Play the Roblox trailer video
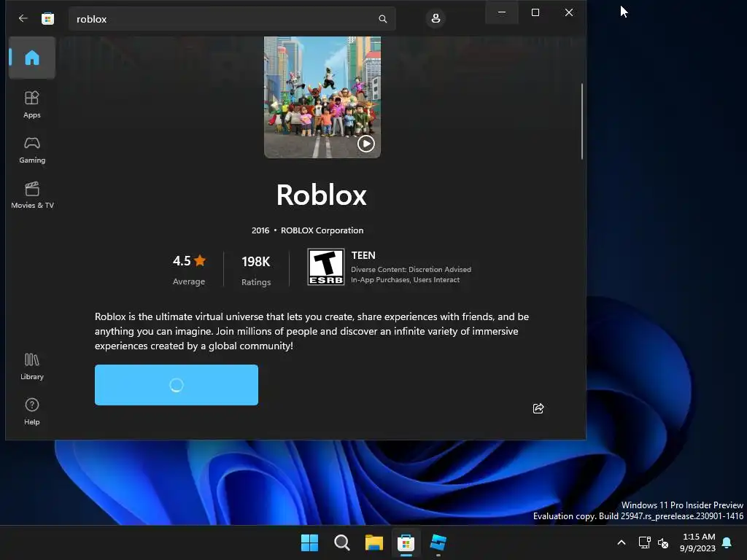This screenshot has height=560, width=747. [366, 144]
